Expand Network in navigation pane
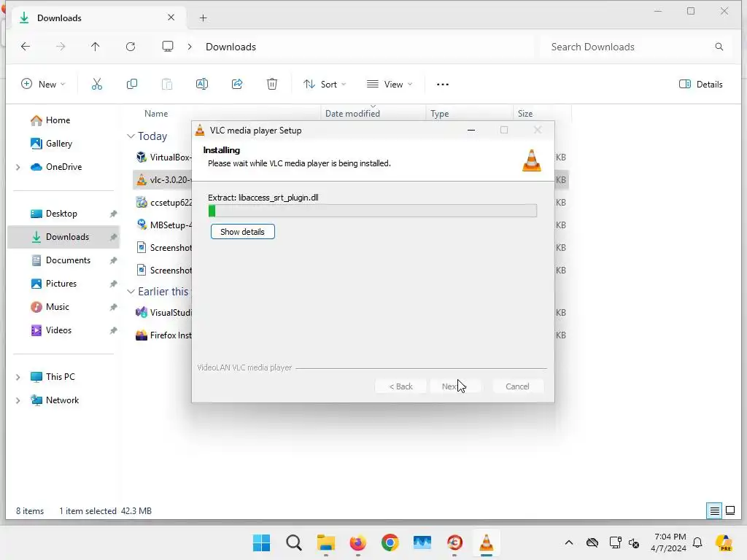747x560 pixels. 18,400
